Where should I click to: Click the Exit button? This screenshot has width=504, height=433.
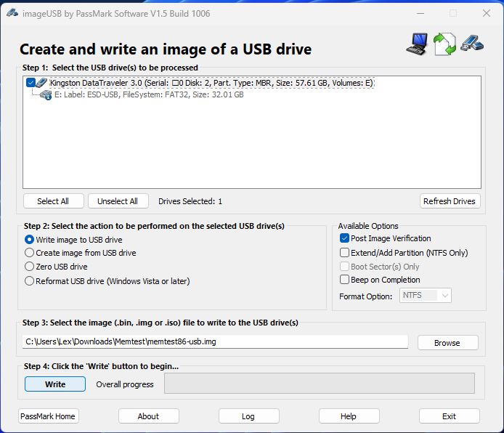click(x=449, y=416)
